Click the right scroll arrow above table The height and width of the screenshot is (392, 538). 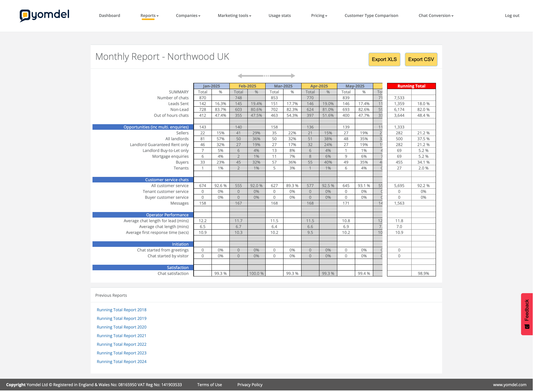click(293, 76)
